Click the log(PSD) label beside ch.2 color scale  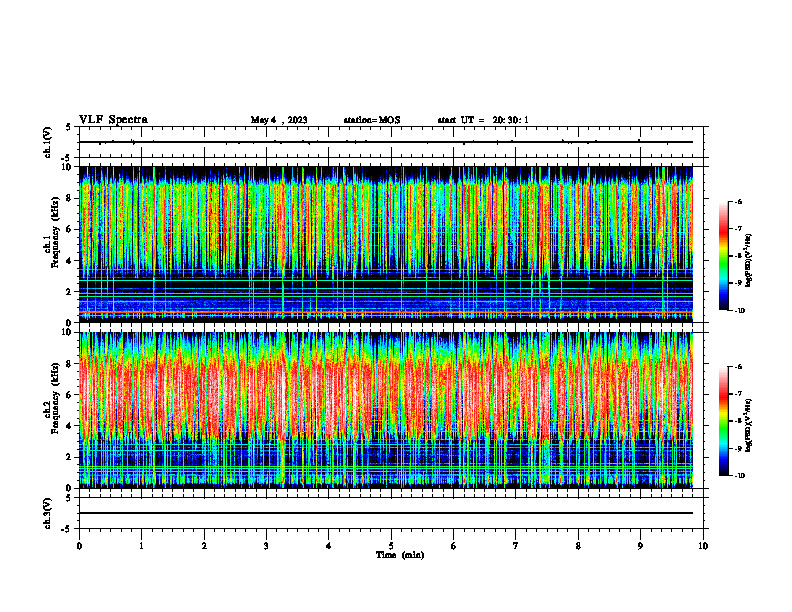click(x=749, y=426)
